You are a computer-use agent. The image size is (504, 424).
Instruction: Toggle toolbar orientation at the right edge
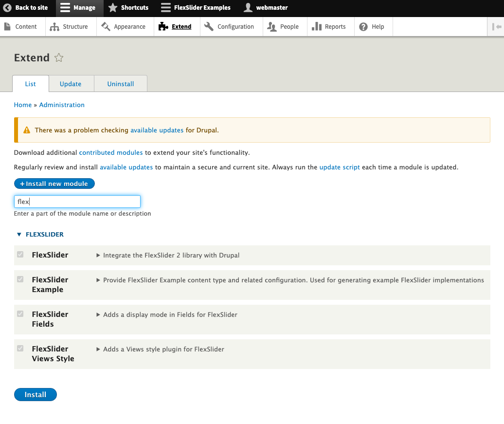coord(496,27)
